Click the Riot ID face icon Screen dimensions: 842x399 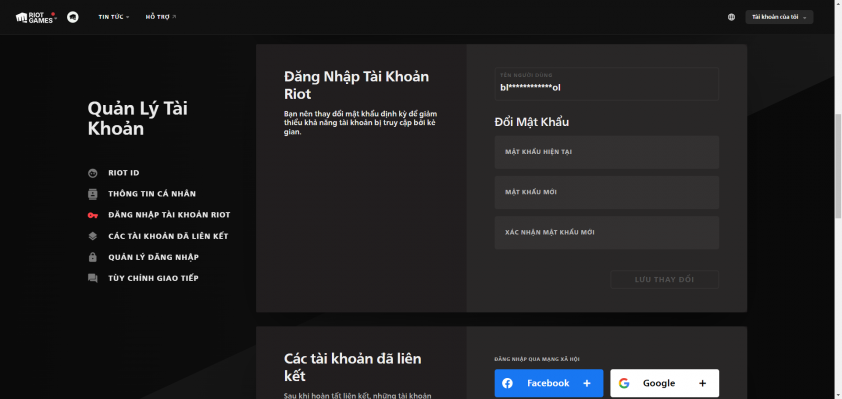click(93, 173)
